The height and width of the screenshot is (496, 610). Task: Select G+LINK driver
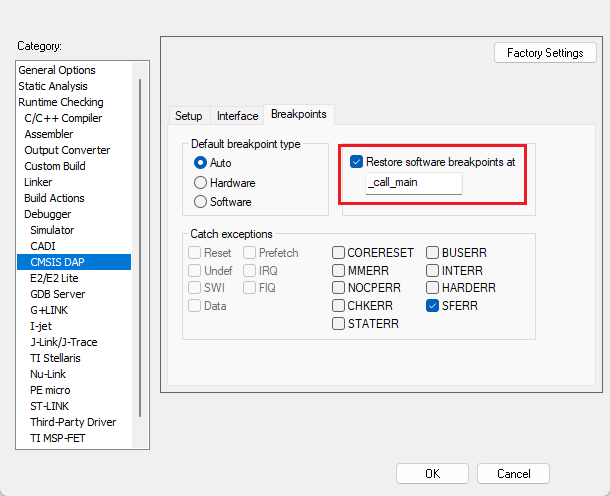[x=74, y=310]
